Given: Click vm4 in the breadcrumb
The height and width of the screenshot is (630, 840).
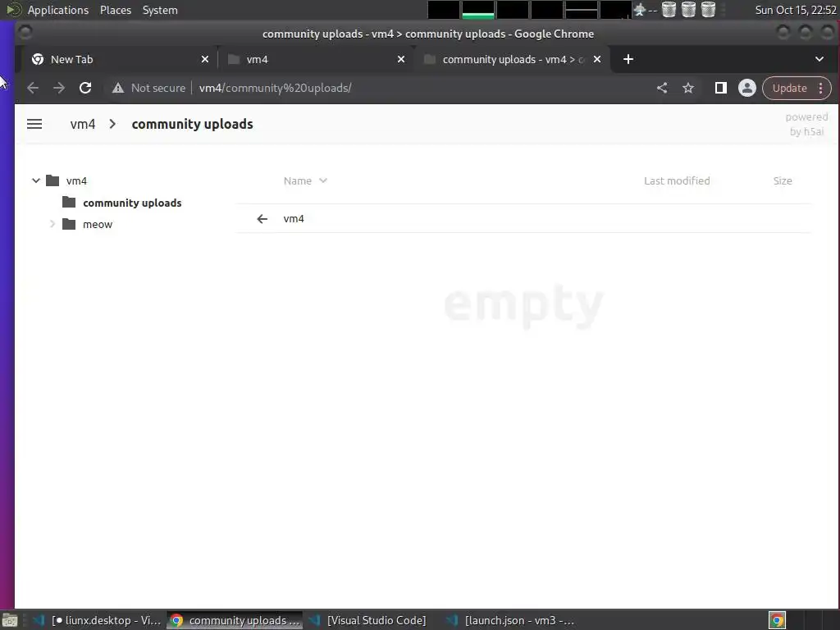Looking at the screenshot, I should (x=83, y=124).
